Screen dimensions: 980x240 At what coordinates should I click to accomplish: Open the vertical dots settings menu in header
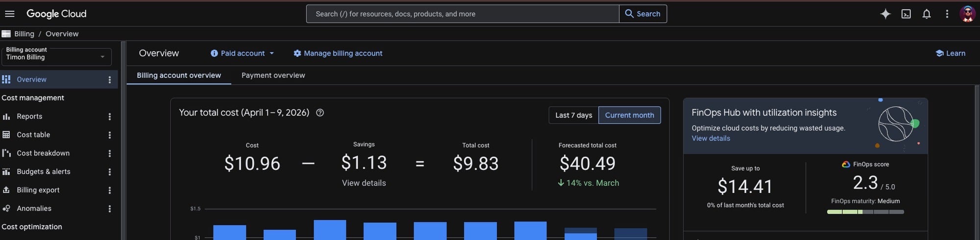pos(947,14)
